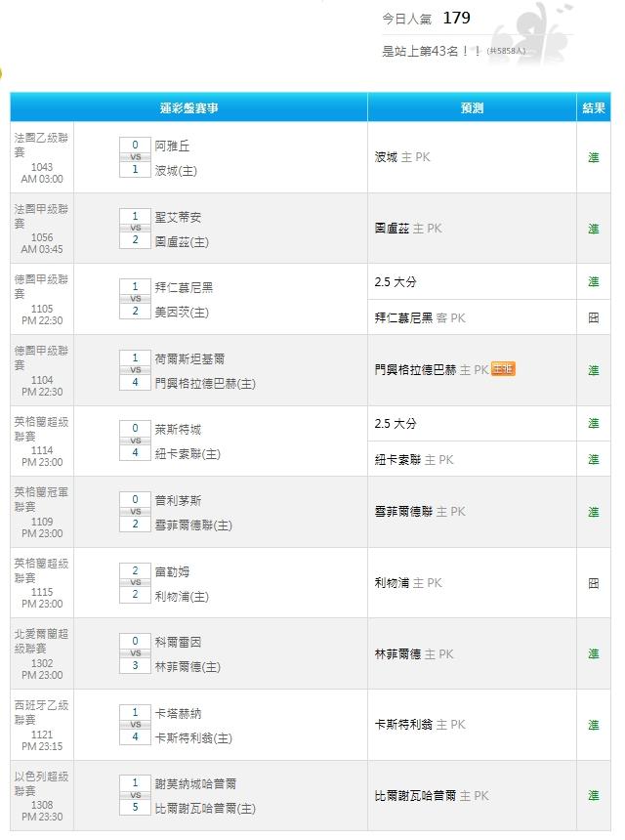Image resolution: width=625 pixels, height=840 pixels.
Task: Click score box for 卡斯特利翁(主)
Action: [135, 737]
